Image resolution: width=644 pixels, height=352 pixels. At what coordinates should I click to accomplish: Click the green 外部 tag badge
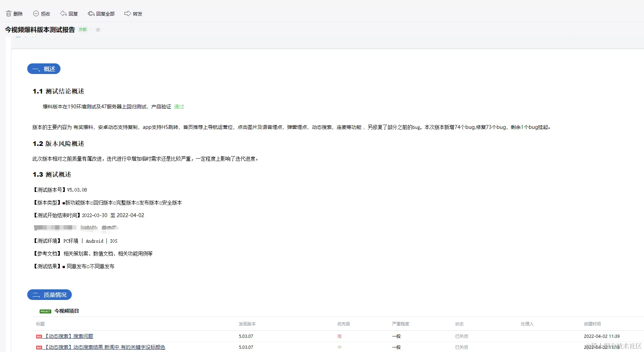(x=83, y=29)
